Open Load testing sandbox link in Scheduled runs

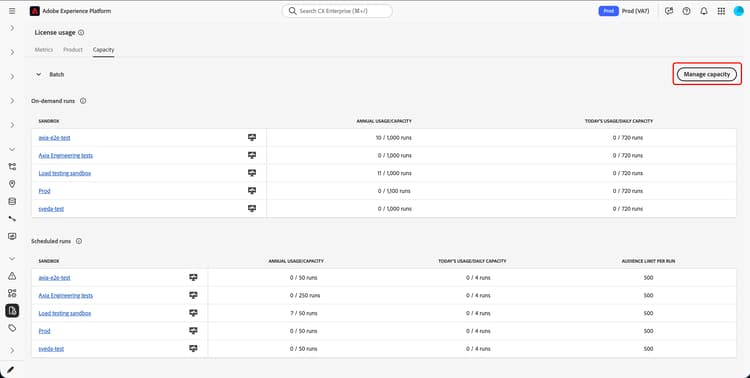(x=65, y=313)
